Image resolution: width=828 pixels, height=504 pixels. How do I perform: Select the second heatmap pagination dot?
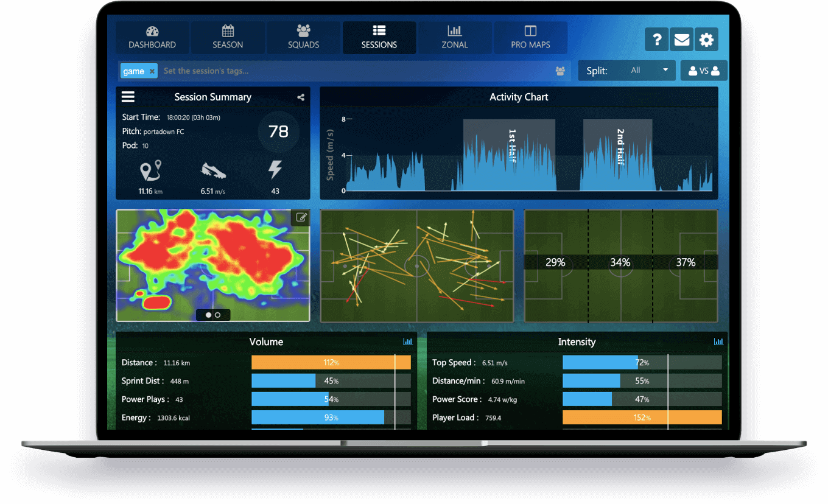click(x=218, y=315)
